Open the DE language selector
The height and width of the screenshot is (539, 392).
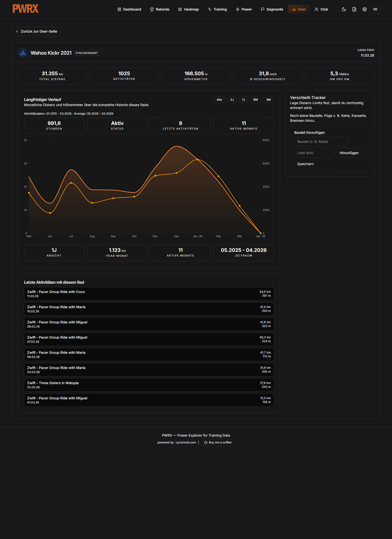[x=375, y=9]
